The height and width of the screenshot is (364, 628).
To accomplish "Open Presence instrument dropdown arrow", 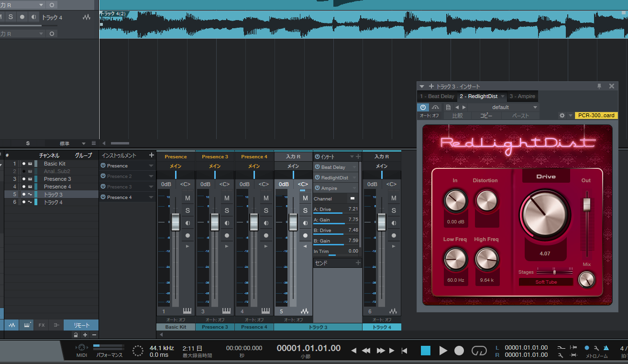I will (x=151, y=165).
